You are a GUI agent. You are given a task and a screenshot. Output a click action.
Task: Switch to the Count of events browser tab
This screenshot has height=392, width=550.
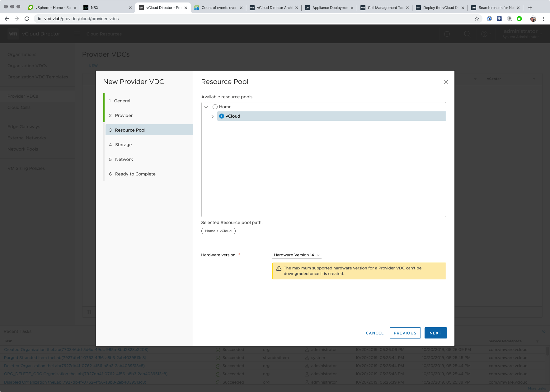click(x=218, y=8)
